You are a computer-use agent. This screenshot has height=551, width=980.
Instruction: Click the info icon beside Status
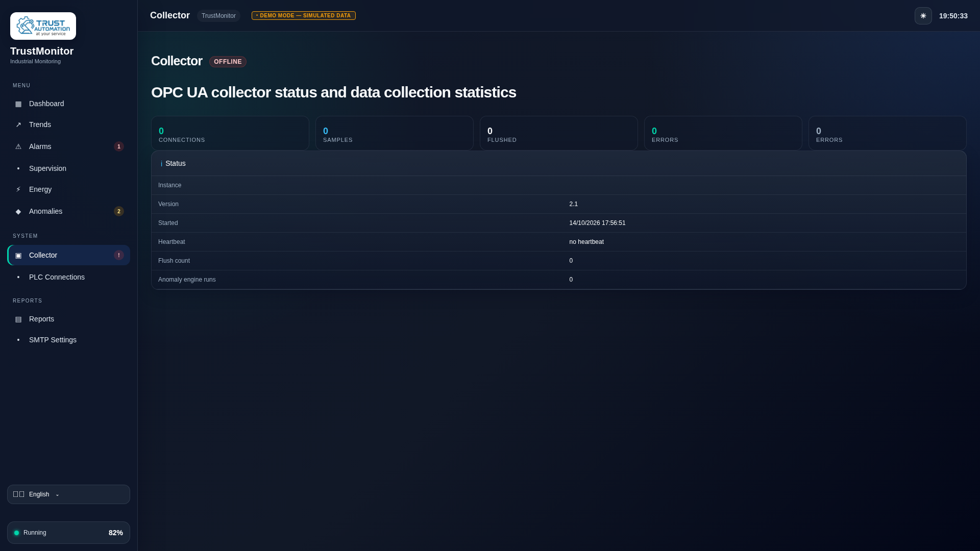(x=161, y=164)
